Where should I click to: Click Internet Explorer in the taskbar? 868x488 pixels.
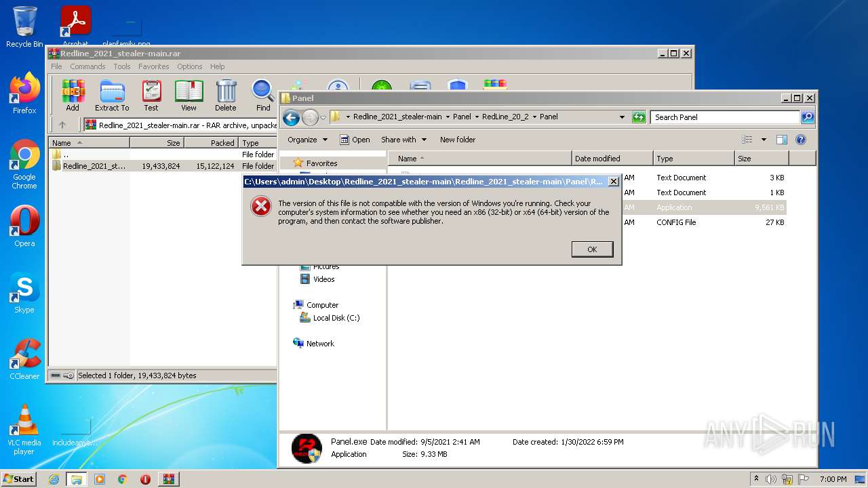click(54, 479)
